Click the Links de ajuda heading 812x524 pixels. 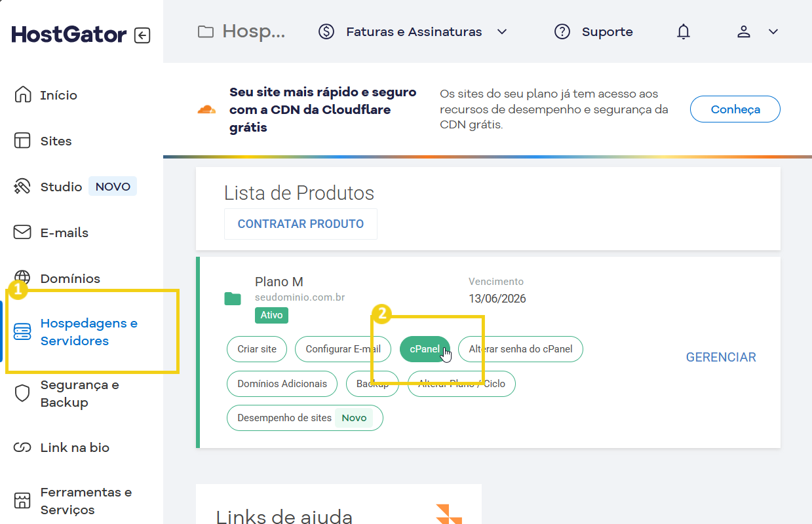pos(284,517)
